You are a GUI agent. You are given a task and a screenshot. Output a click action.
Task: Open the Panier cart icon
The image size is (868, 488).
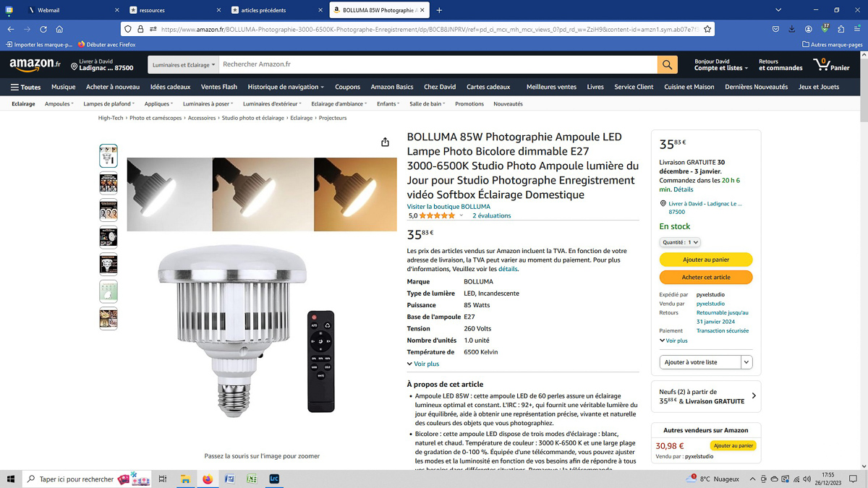tap(831, 65)
